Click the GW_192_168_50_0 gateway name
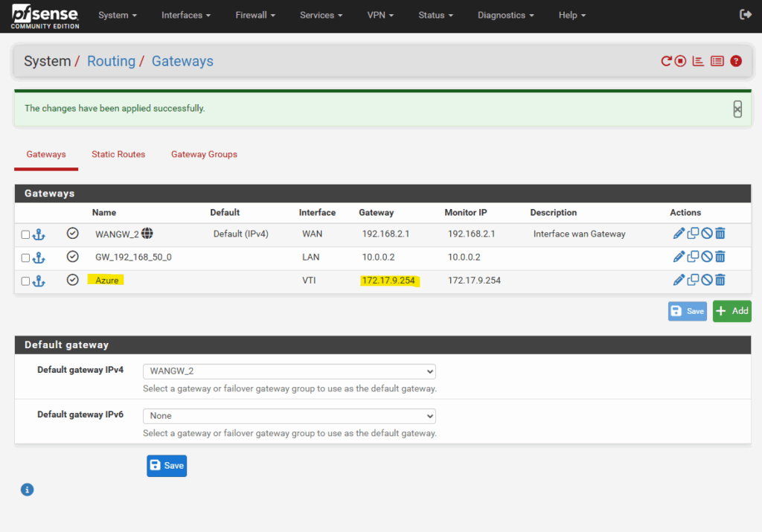Viewport: 762px width, 532px height. coord(133,257)
